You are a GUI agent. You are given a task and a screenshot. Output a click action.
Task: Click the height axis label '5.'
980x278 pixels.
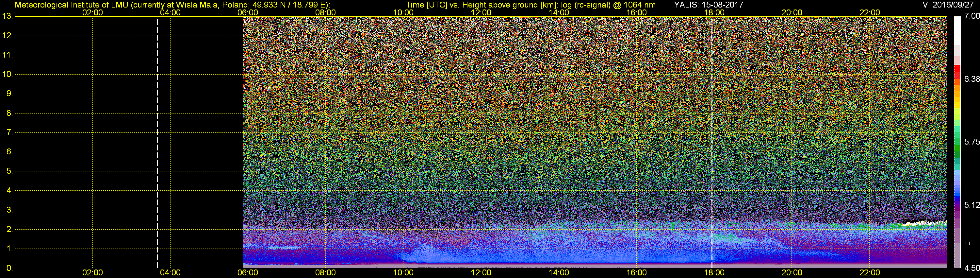click(x=9, y=171)
